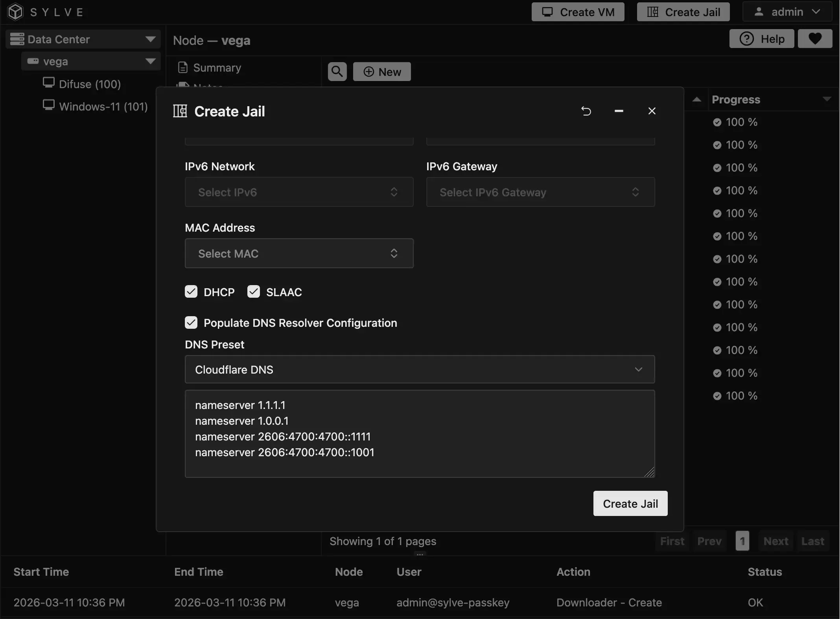Toggle Populate DNS Resolver Configuration

191,322
